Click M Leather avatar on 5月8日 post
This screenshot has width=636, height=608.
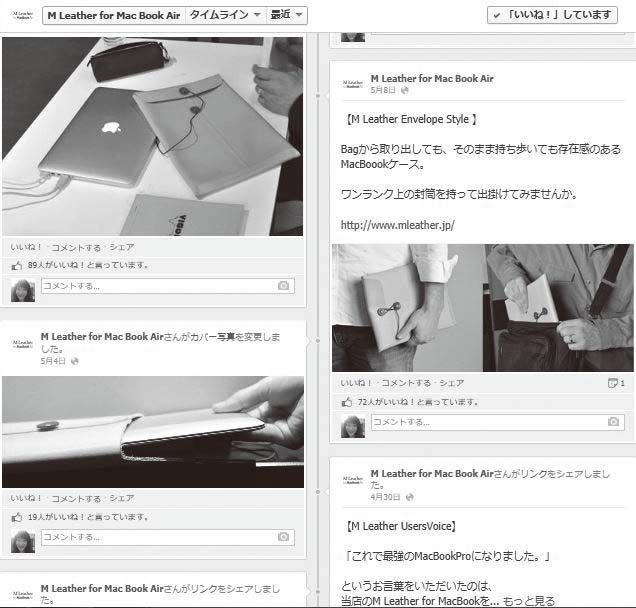(x=352, y=84)
